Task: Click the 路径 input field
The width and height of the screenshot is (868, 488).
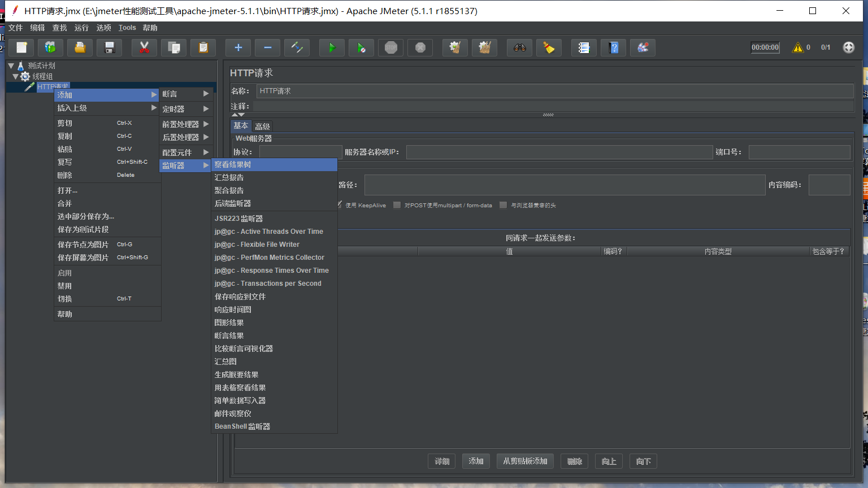Action: (565, 185)
